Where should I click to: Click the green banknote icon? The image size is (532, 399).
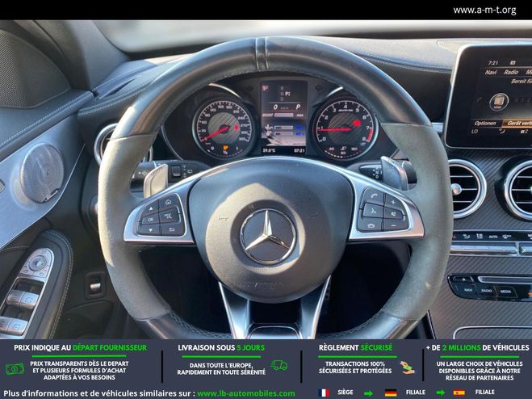(15, 369)
